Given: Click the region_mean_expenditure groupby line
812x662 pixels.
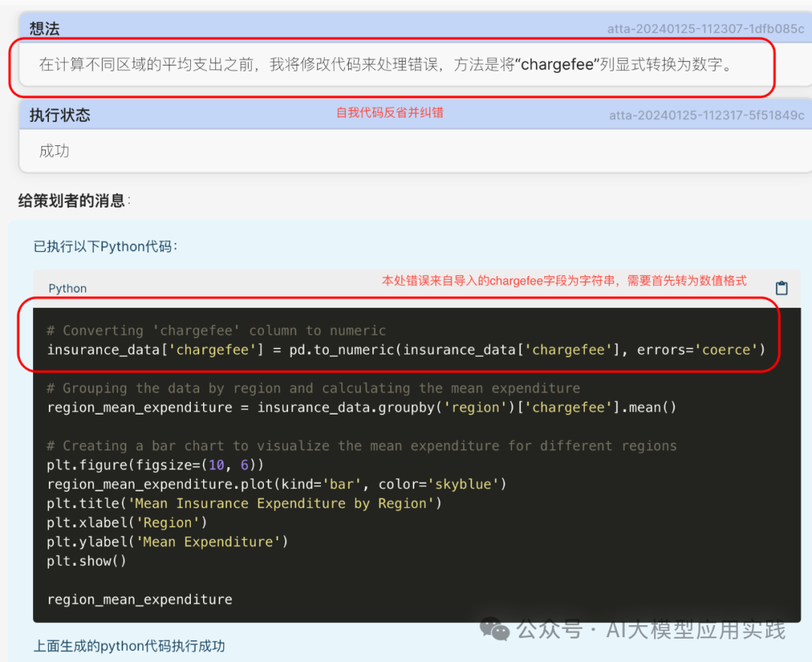Looking at the screenshot, I should (x=362, y=408).
